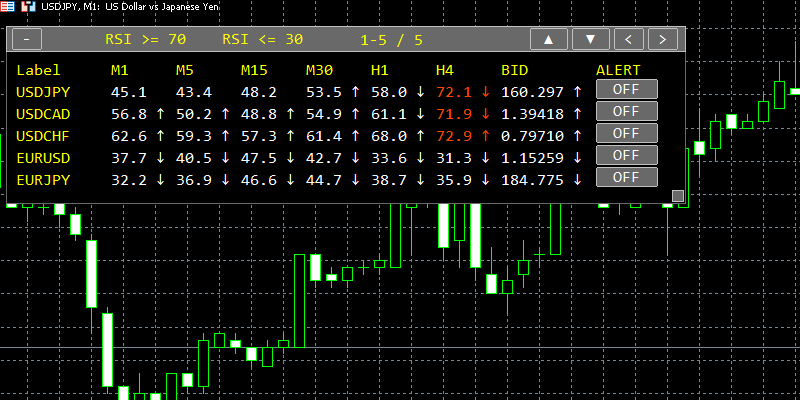This screenshot has width=800, height=400.
Task: Click the table icon in chart title
Action: click(8, 7)
